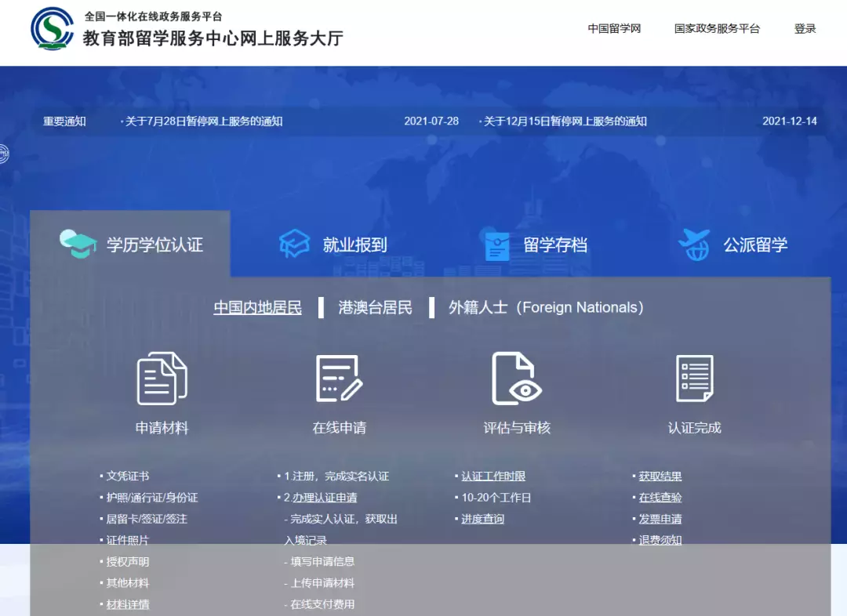Click the 申请材料 documents icon
This screenshot has width=847, height=616.
pyautogui.click(x=162, y=379)
